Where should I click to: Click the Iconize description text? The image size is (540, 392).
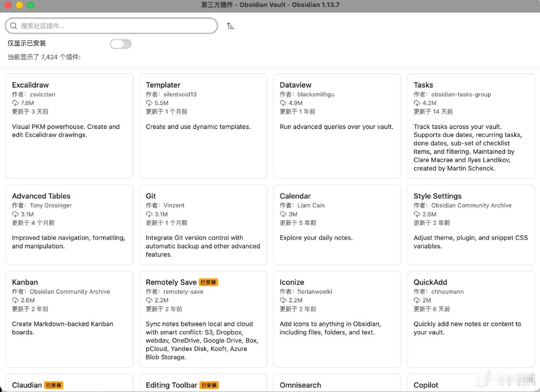pyautogui.click(x=330, y=328)
